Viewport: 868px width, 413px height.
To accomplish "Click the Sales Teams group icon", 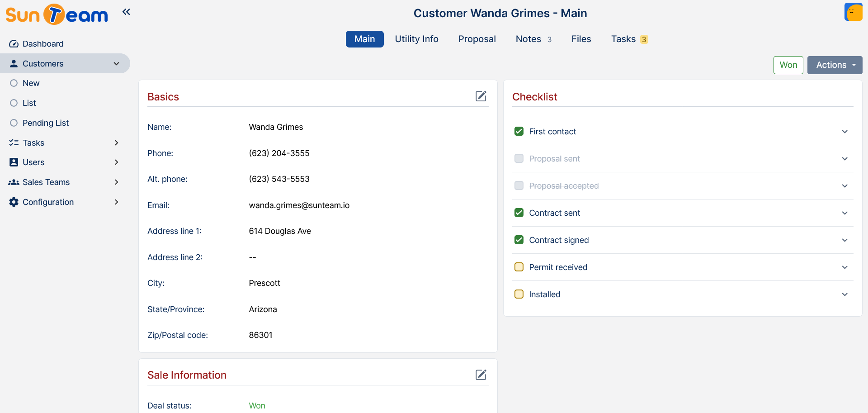I will (x=14, y=182).
